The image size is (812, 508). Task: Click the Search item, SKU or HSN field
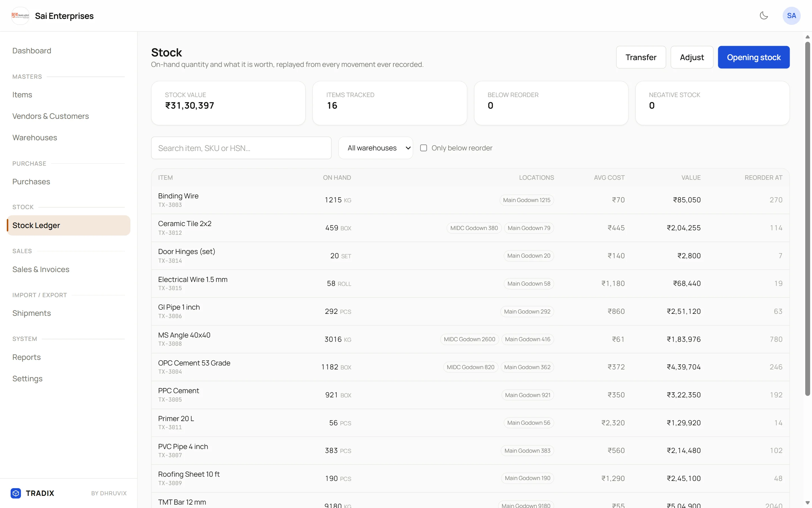click(241, 148)
